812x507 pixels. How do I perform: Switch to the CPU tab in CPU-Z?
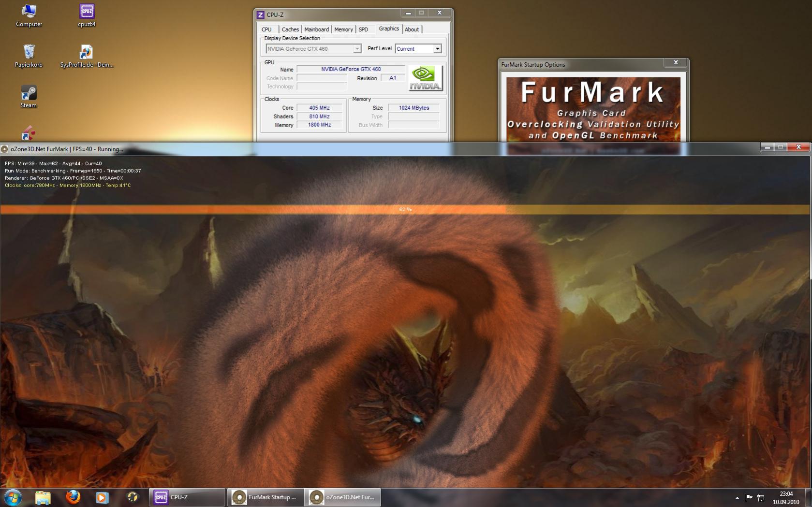266,29
